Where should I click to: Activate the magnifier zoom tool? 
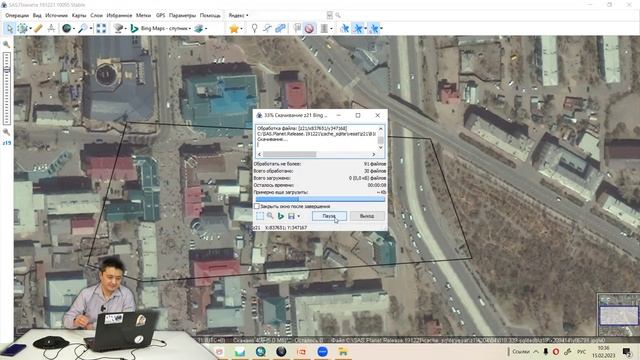82,28
